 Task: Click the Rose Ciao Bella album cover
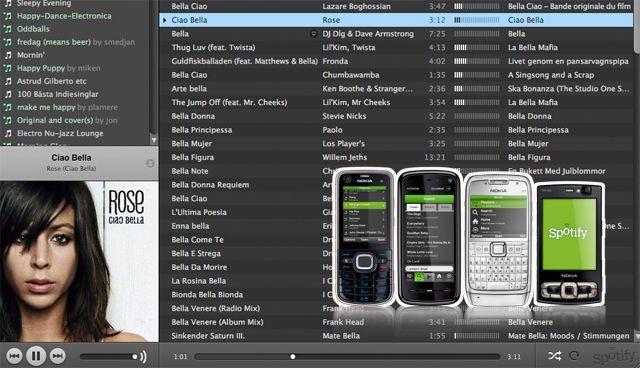click(x=79, y=261)
